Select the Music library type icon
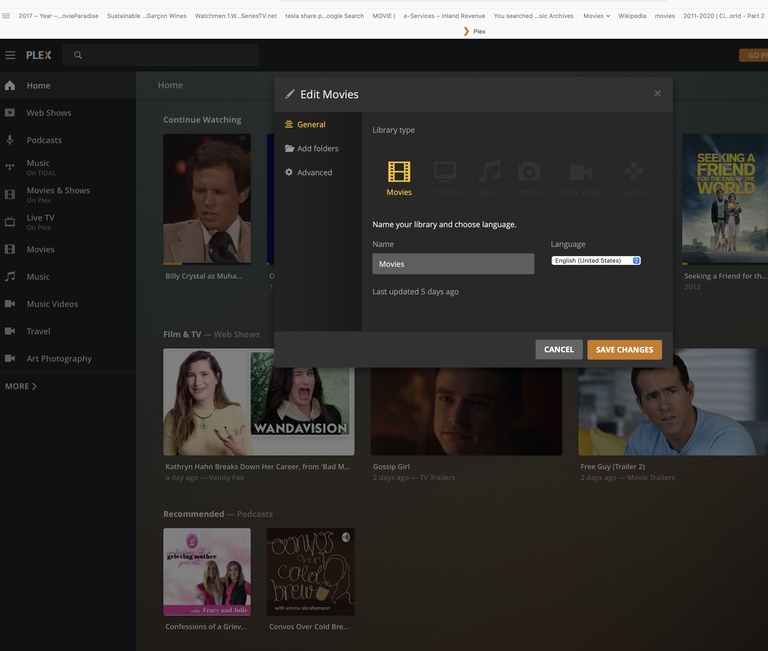The image size is (768, 651). coord(489,172)
